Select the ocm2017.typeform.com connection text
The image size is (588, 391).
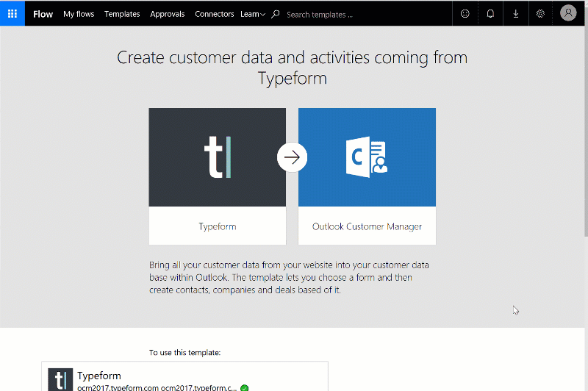pyautogui.click(x=157, y=388)
